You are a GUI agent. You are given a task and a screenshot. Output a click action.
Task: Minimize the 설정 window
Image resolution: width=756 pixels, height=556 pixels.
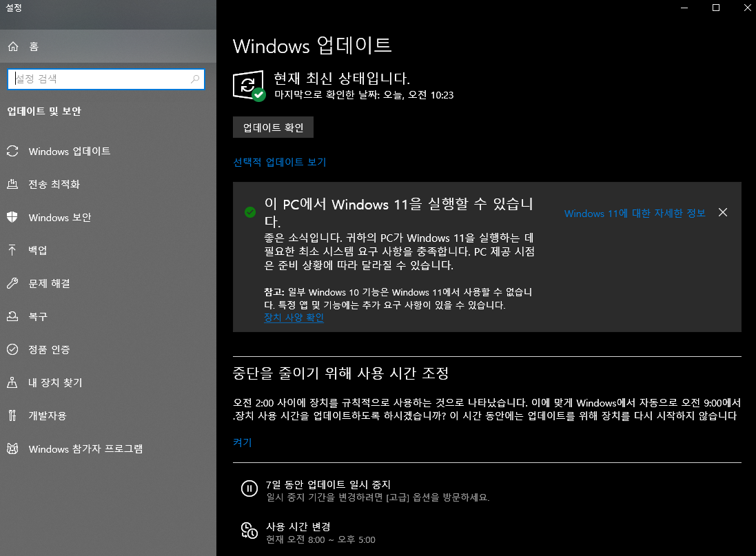click(x=684, y=8)
